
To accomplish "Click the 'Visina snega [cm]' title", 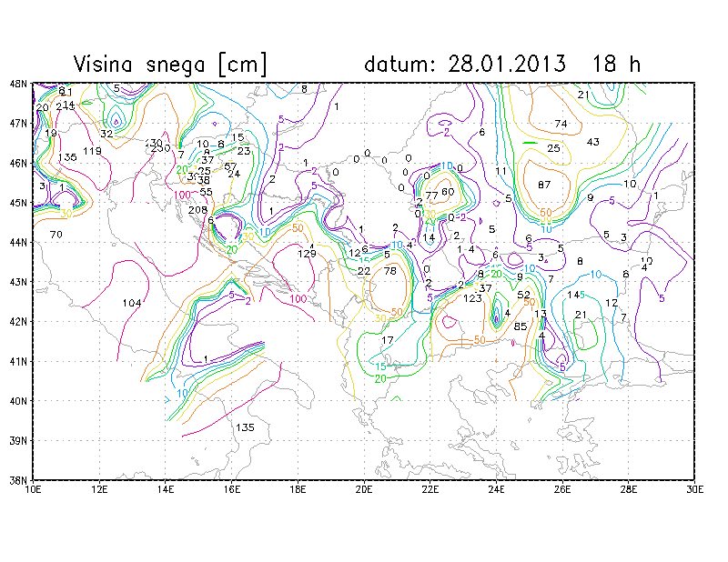I will (170, 64).
